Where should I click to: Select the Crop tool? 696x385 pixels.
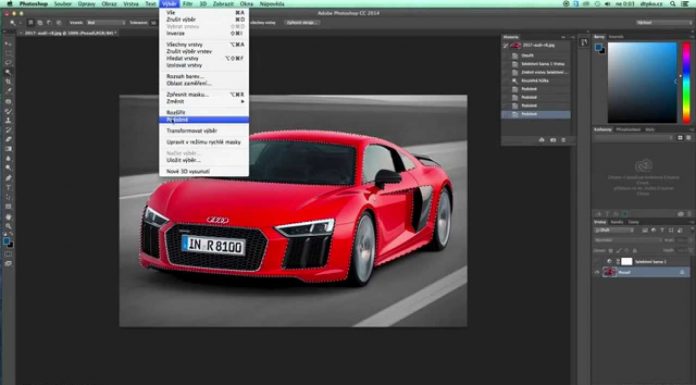(x=8, y=82)
